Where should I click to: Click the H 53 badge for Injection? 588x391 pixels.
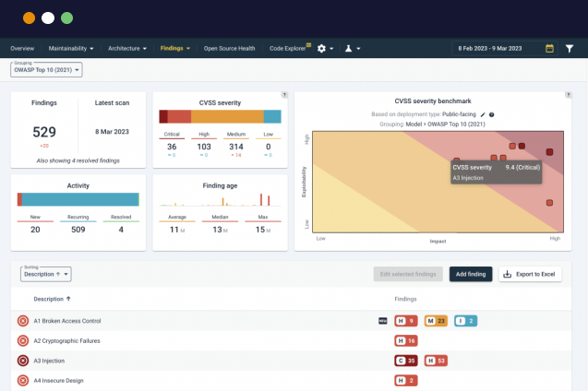pos(436,361)
